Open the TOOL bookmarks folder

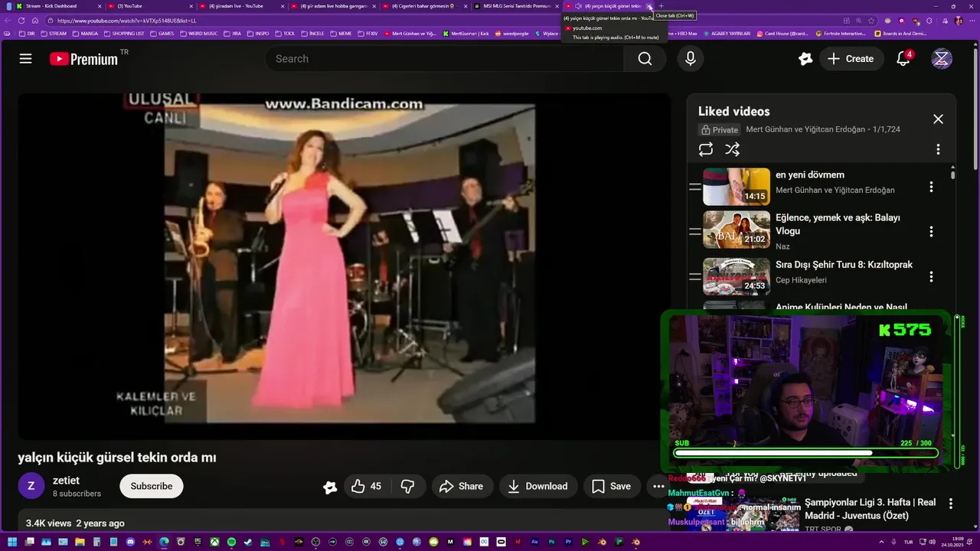(x=285, y=34)
